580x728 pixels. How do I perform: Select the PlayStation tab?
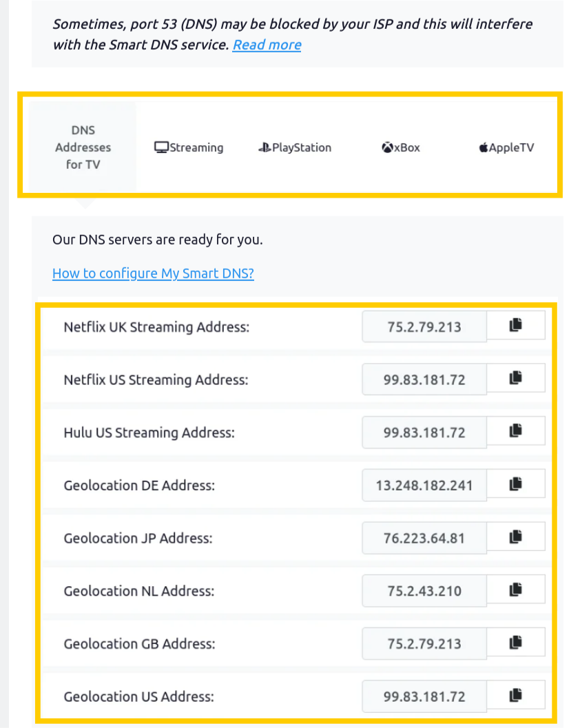295,147
